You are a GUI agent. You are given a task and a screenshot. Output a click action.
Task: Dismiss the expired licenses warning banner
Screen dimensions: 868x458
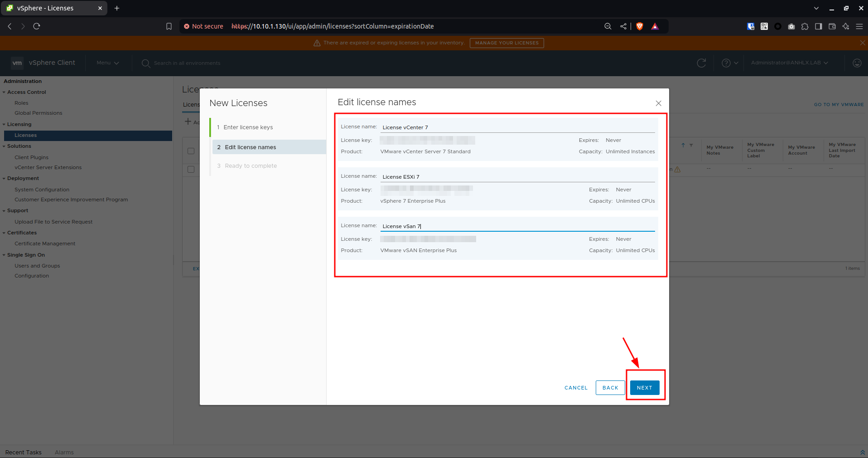click(x=862, y=43)
